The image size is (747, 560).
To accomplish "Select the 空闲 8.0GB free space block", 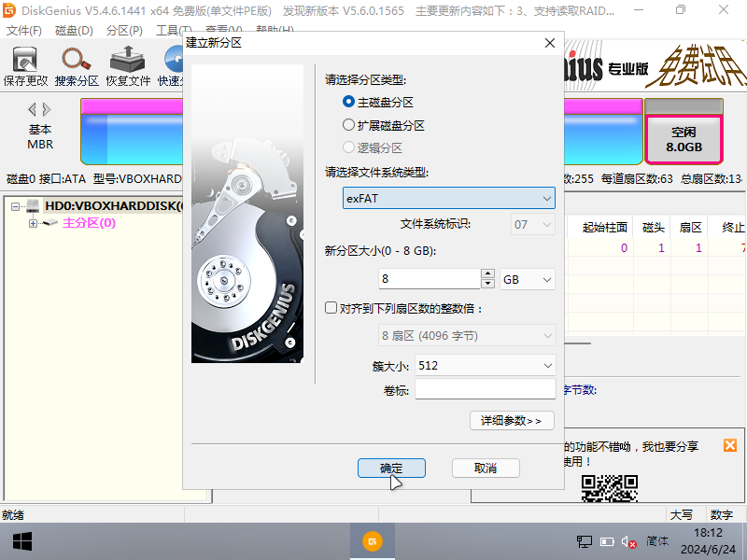I will tap(684, 139).
